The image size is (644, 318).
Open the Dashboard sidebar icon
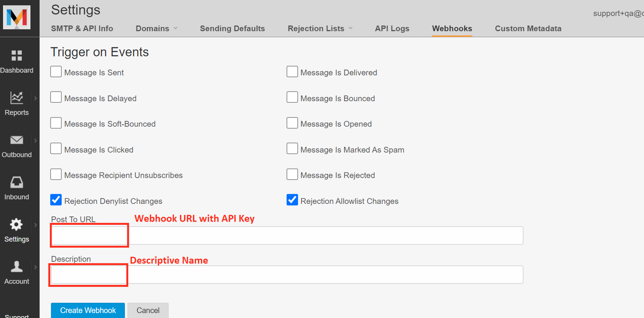pos(17,55)
